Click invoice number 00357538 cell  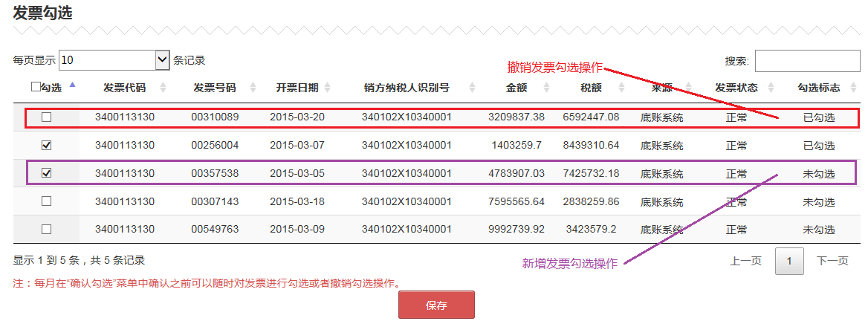[215, 173]
